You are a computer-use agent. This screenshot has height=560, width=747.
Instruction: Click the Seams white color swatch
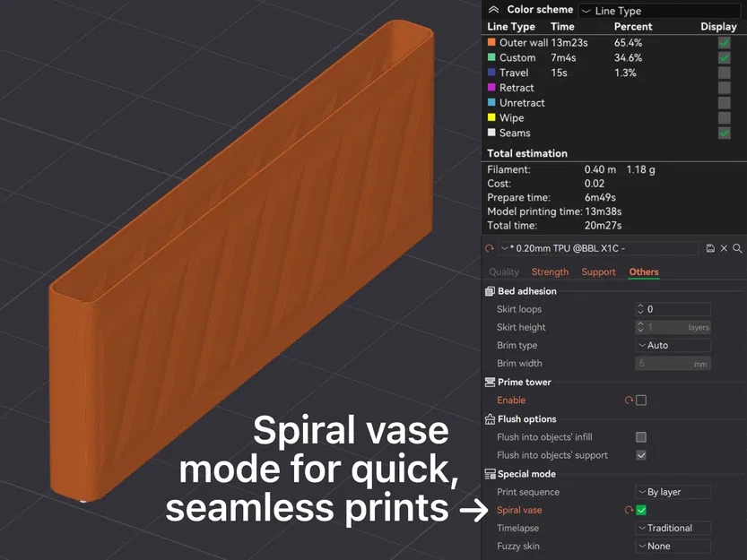(491, 133)
